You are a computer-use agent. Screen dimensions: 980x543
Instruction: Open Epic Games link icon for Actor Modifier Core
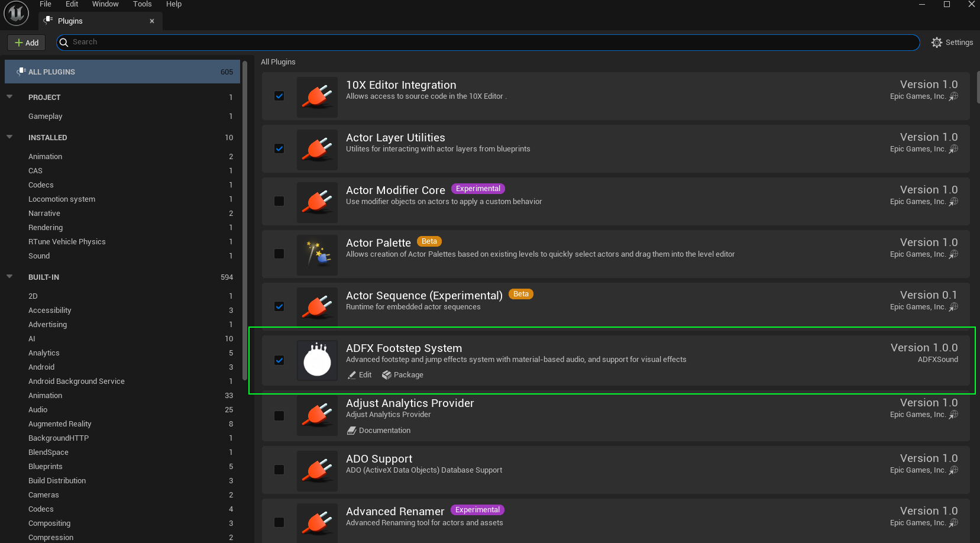click(x=953, y=202)
